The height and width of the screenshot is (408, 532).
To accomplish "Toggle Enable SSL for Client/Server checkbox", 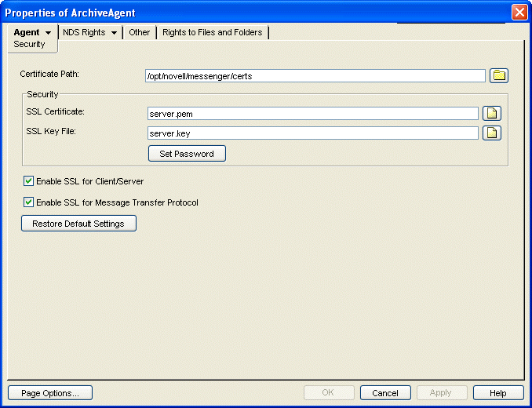I will pos(28,181).
